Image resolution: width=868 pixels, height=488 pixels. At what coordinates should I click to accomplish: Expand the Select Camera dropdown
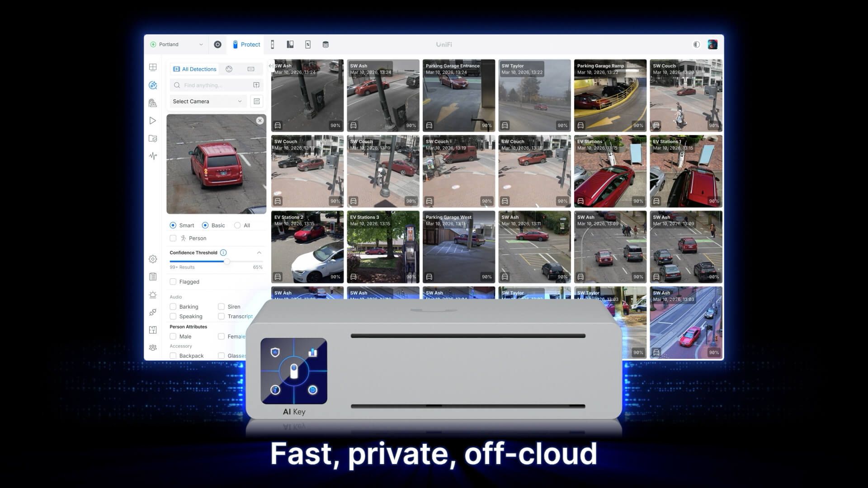pyautogui.click(x=208, y=101)
